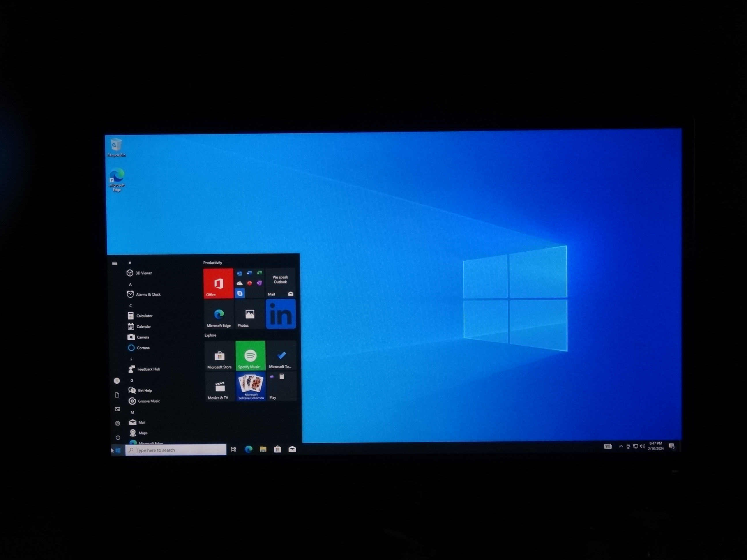Open 3D Viewer from app list

point(139,273)
